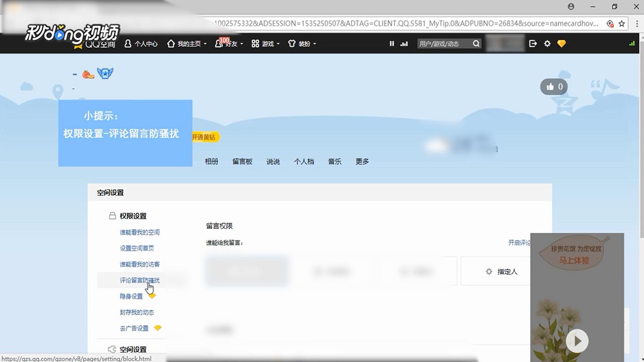Click the thumbs-up like counter
This screenshot has width=644, height=362.
tap(554, 87)
